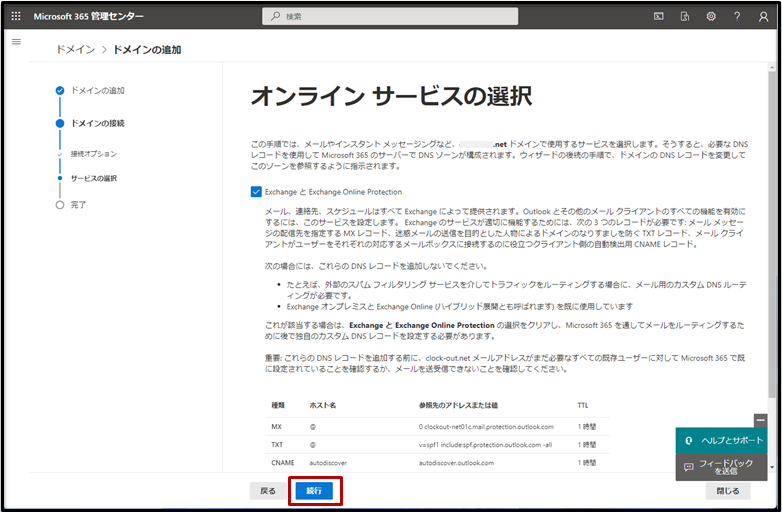Click autodiscover host name cell
Viewport: 782px width, 512px height.
coord(328,463)
